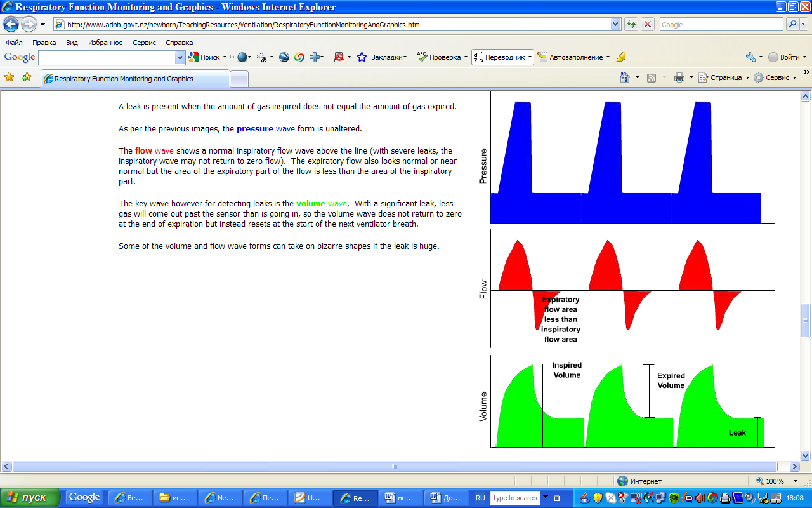Click the Проверка spell check button
The height and width of the screenshot is (508, 812).
(x=439, y=57)
